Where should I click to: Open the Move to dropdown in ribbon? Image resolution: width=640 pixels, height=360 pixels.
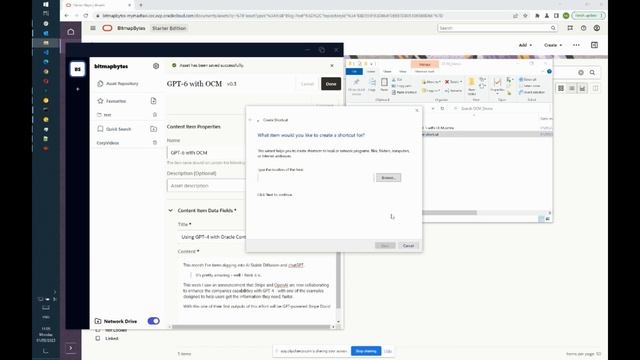(431, 82)
